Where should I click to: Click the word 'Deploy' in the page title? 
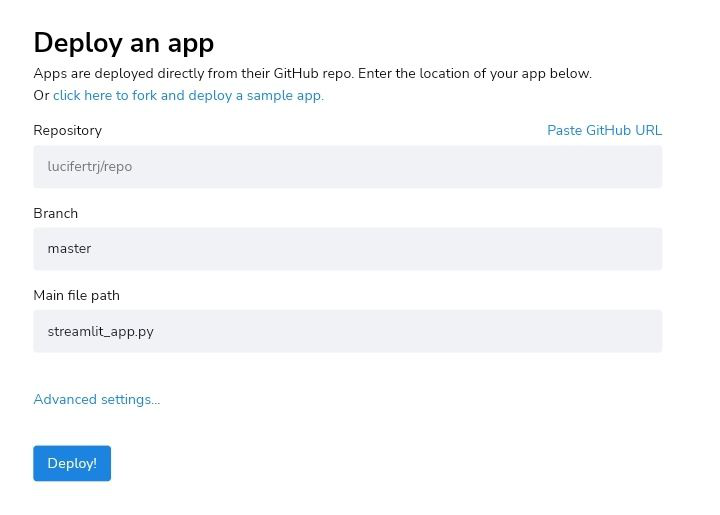click(x=78, y=44)
